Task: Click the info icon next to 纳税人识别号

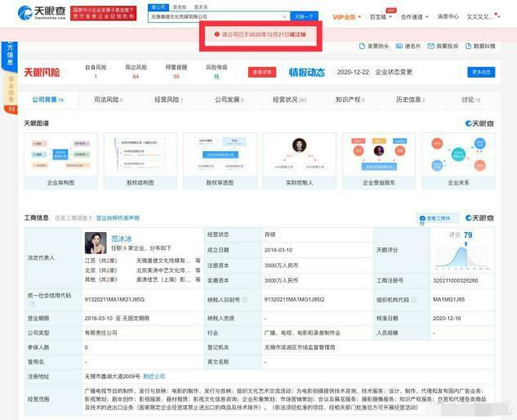Action: [245, 300]
